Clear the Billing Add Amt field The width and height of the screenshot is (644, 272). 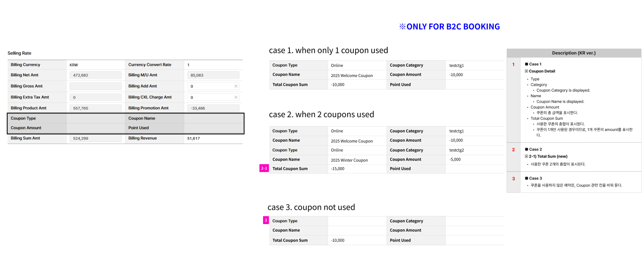click(x=236, y=86)
